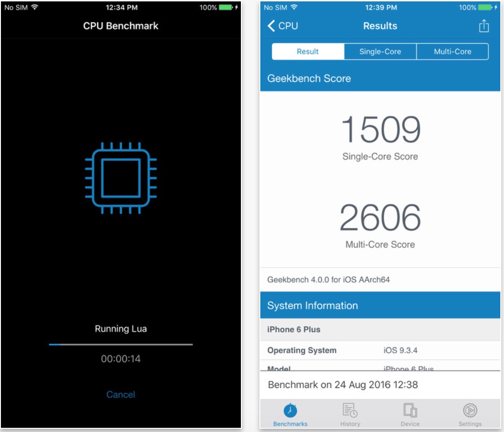
Task: Tap 12:34 PM clock in status bar
Action: pos(122,7)
